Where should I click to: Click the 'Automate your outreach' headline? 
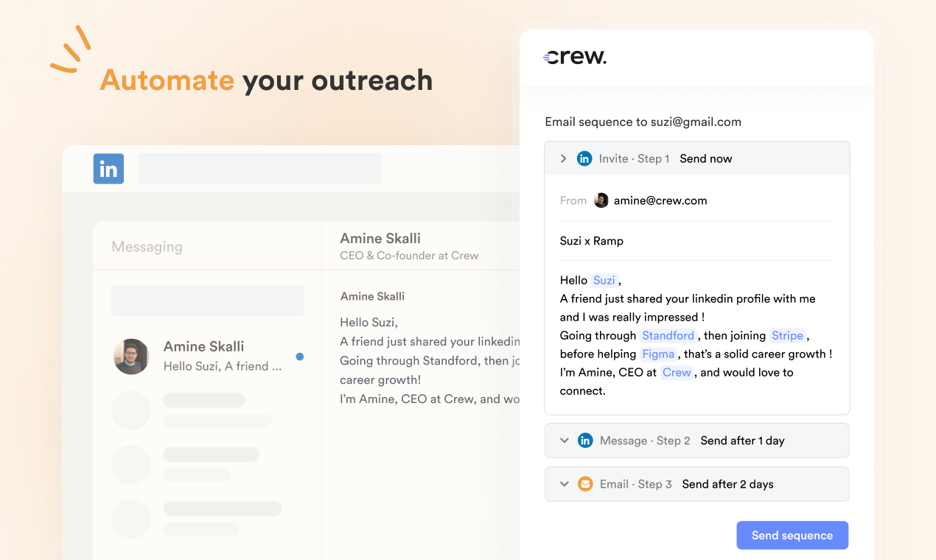point(266,80)
